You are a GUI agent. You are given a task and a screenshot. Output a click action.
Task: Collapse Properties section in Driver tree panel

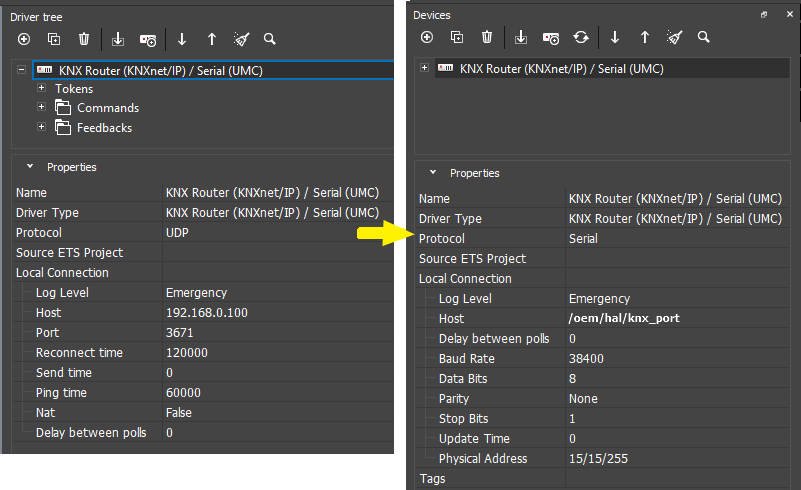coord(30,167)
